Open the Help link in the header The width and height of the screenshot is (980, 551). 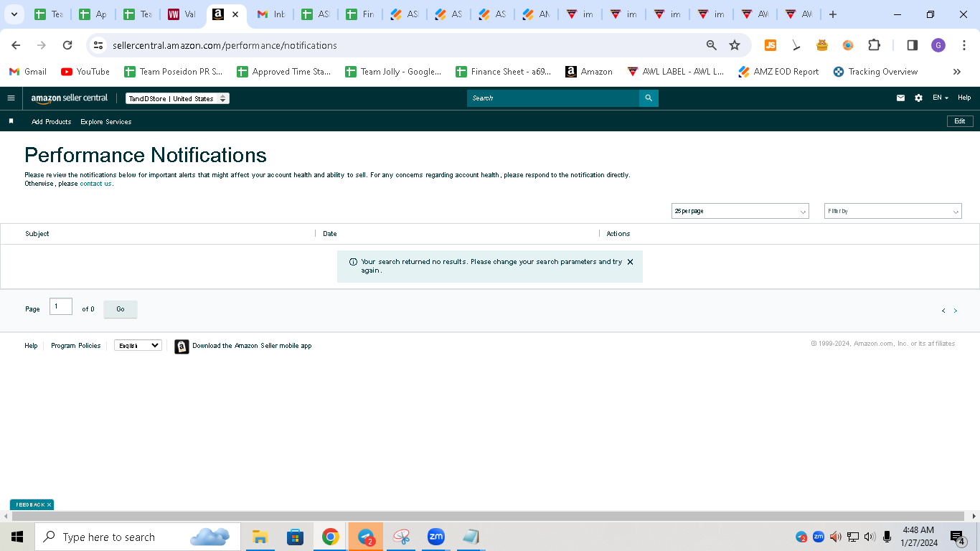[x=964, y=98]
